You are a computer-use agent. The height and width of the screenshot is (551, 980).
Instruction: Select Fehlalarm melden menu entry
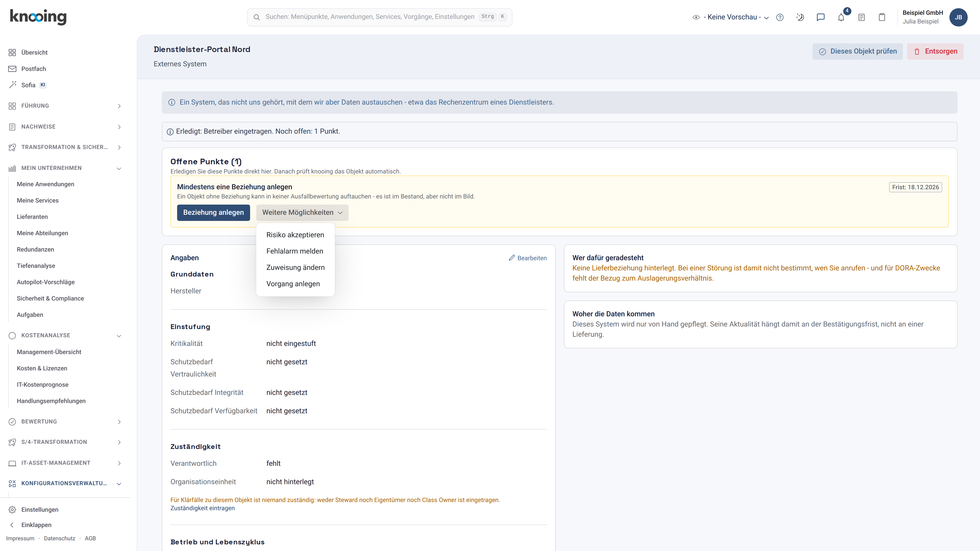click(295, 251)
